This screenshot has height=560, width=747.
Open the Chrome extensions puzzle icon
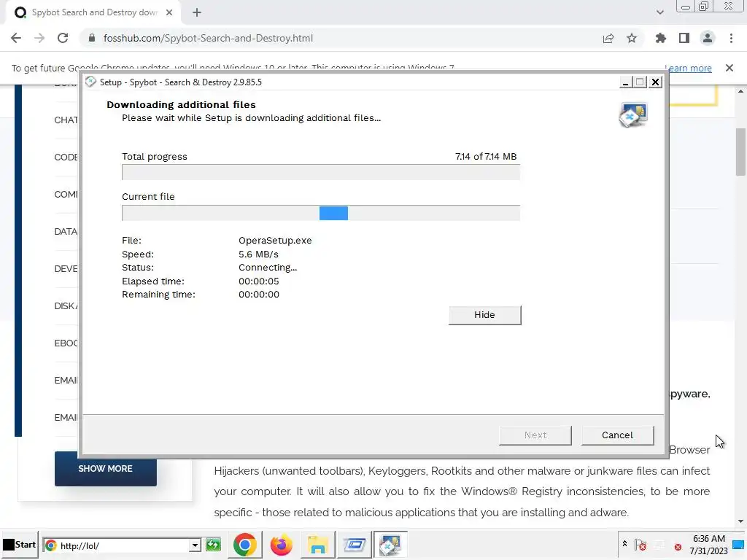point(661,38)
